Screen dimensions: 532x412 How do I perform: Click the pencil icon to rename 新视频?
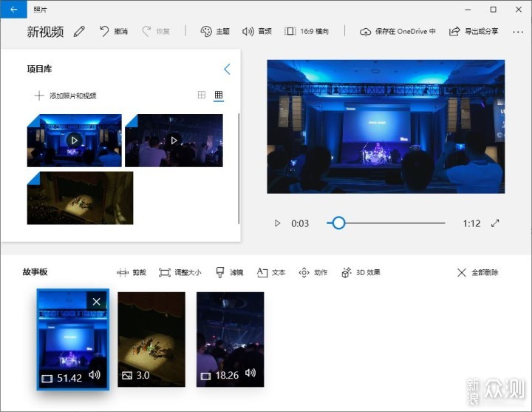79,32
